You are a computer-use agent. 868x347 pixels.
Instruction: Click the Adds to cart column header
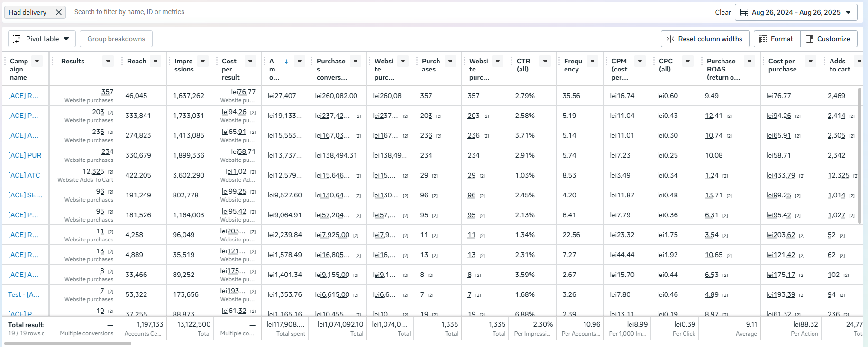(840, 65)
